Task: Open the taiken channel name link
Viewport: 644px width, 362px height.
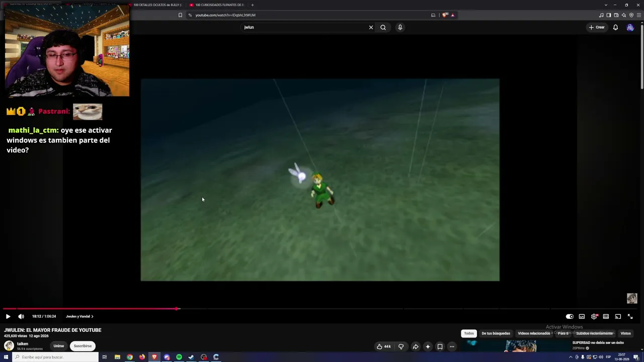Action: click(x=23, y=344)
